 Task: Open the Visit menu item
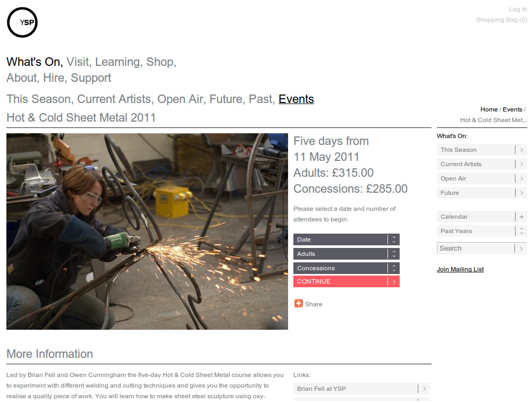tap(78, 62)
